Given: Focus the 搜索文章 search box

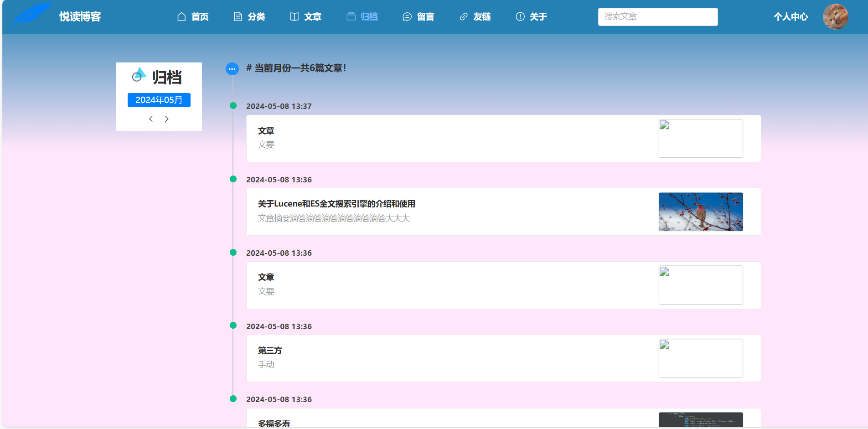Looking at the screenshot, I should [658, 17].
